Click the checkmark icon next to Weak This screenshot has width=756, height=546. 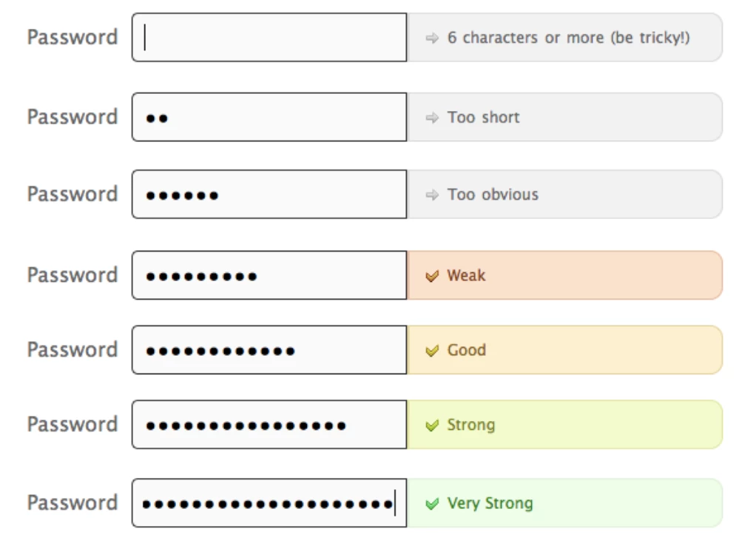pos(432,276)
